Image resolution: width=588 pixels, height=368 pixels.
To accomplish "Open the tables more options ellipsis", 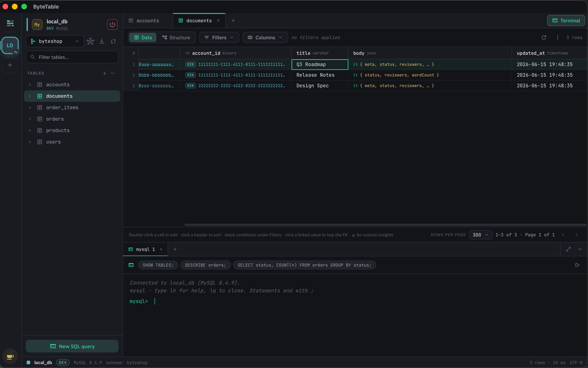I will point(113,73).
